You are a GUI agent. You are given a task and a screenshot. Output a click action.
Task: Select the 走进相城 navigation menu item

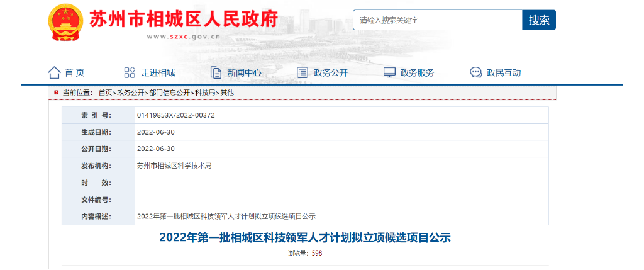(158, 73)
